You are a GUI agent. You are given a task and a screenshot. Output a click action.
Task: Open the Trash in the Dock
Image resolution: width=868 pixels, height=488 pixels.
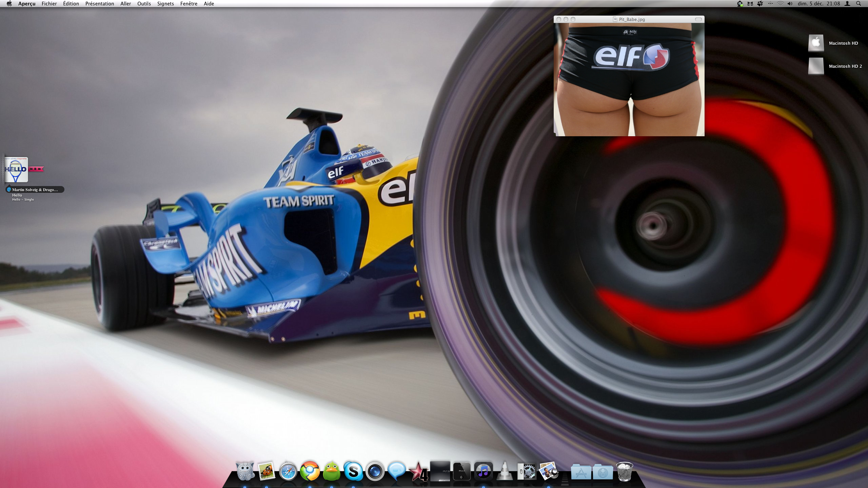tap(624, 471)
